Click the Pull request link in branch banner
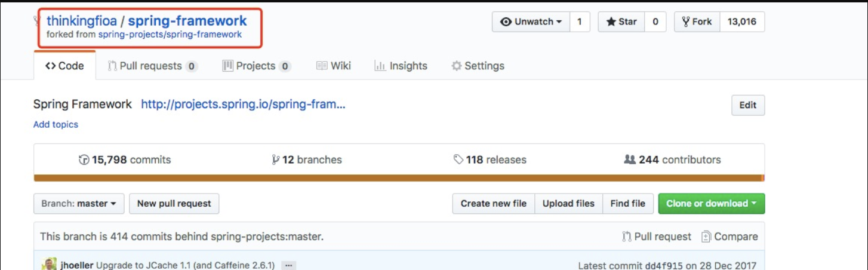This screenshot has height=270, width=868. [x=657, y=237]
